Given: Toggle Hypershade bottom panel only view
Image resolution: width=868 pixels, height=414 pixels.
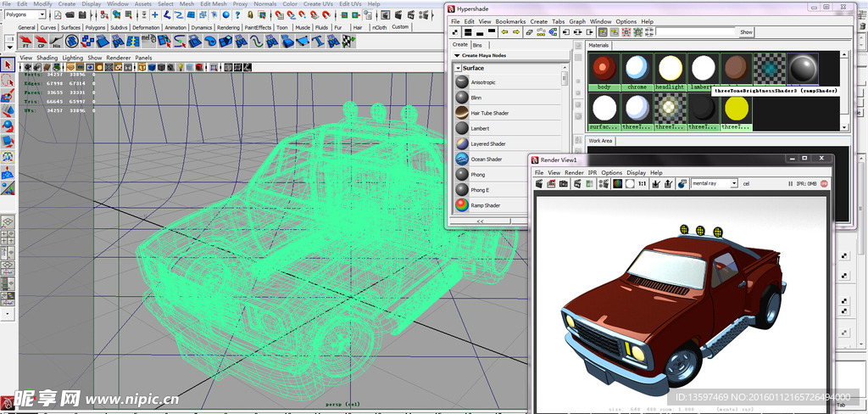Looking at the screenshot, I should pyautogui.click(x=480, y=32).
